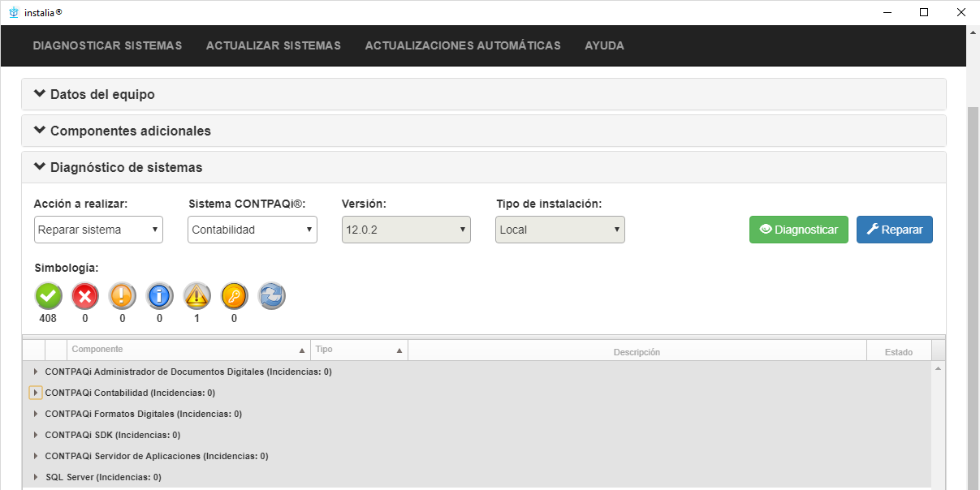Click the orange key symbology icon
This screenshot has width=980, height=490.
pos(235,296)
